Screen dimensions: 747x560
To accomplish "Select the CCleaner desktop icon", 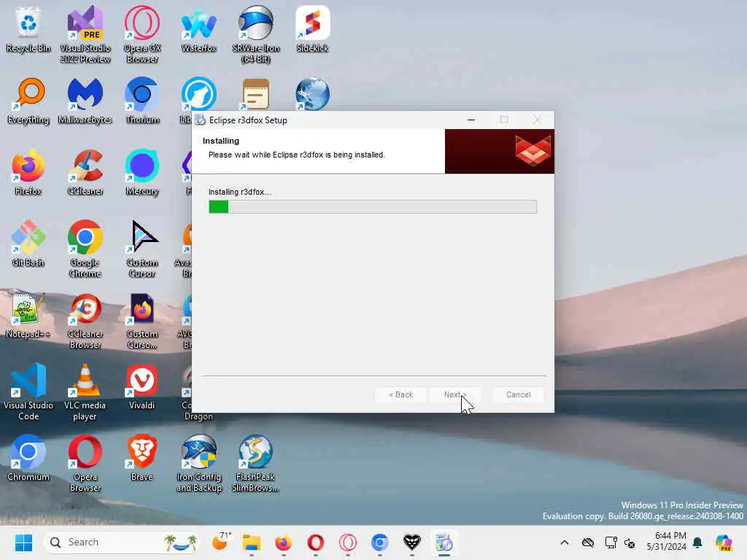I will pos(85,173).
